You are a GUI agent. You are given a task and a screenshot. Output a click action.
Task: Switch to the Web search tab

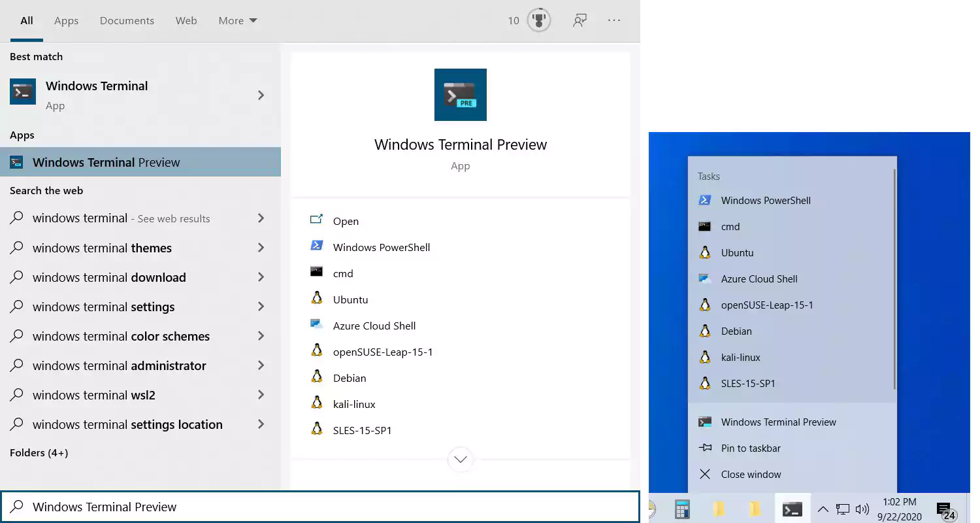(x=186, y=20)
